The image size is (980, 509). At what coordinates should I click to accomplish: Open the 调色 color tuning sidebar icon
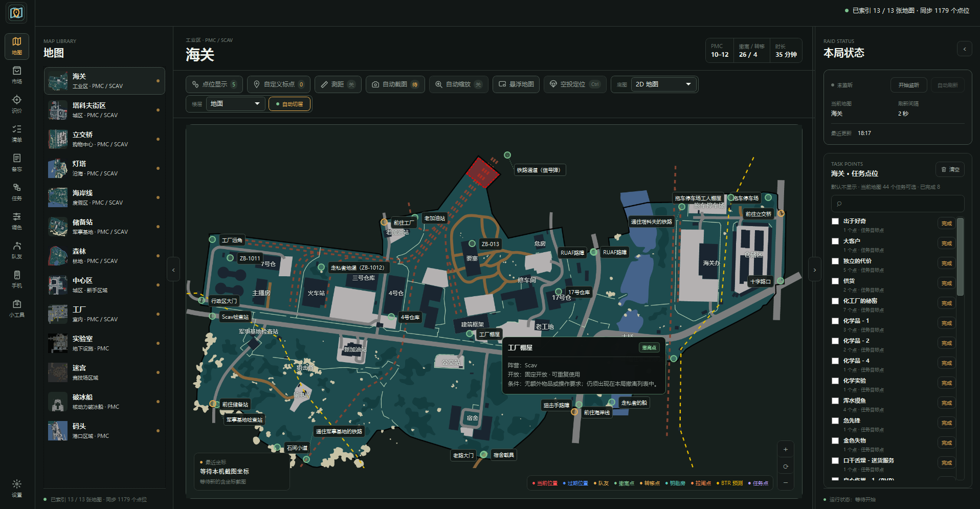(x=17, y=220)
